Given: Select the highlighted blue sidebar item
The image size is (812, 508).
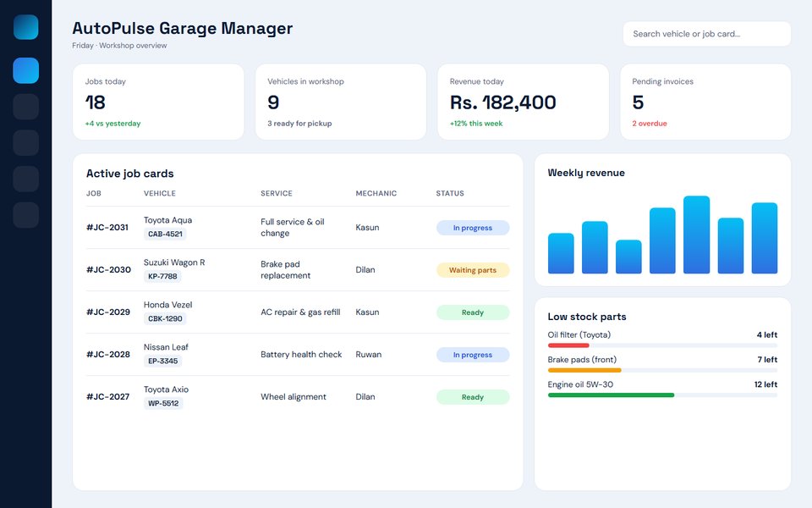Looking at the screenshot, I should pos(26,70).
